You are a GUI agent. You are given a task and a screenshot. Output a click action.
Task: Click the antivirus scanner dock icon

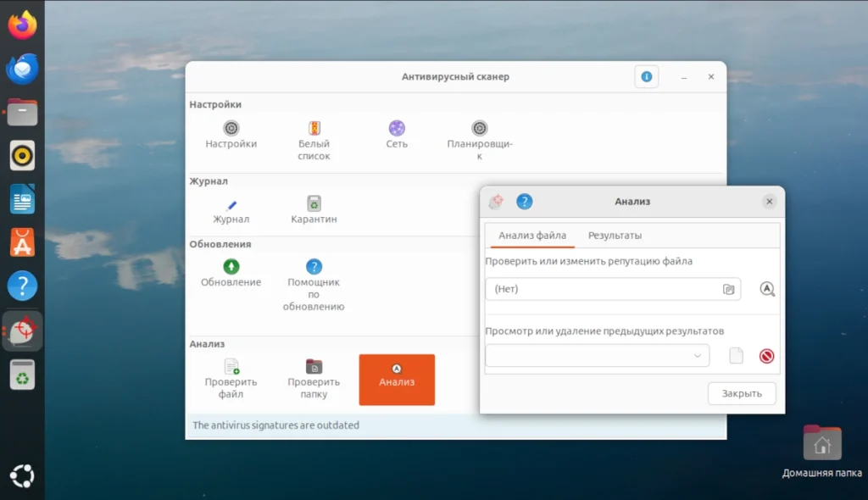coord(22,330)
